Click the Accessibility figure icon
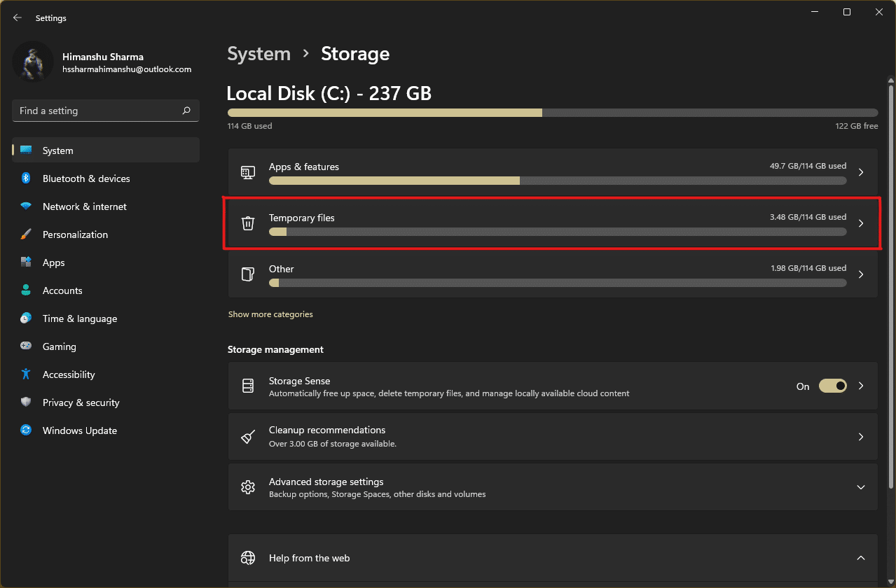 tap(26, 374)
